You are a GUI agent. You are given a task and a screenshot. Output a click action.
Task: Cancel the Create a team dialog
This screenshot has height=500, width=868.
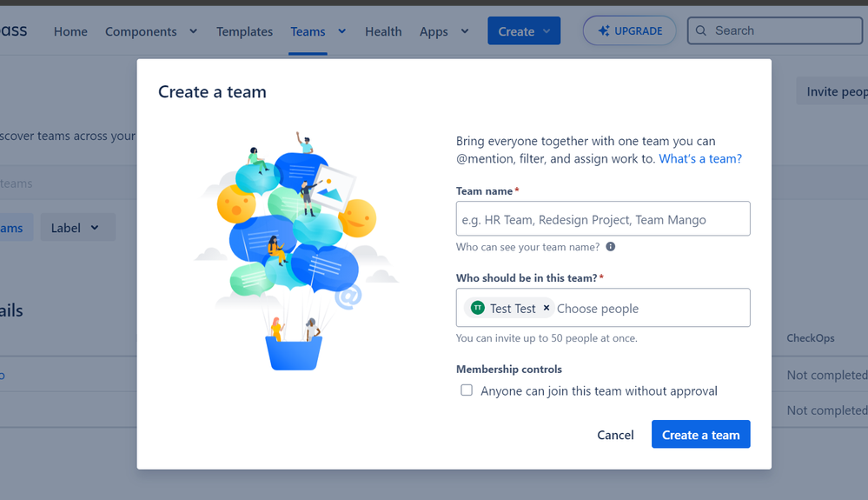click(x=615, y=435)
